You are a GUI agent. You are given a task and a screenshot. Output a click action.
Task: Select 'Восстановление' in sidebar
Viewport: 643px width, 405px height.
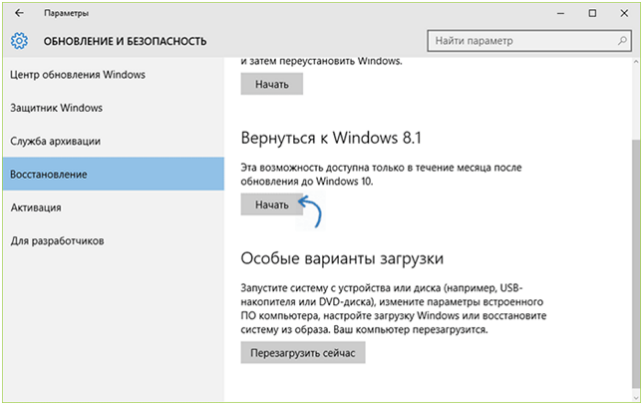click(113, 174)
